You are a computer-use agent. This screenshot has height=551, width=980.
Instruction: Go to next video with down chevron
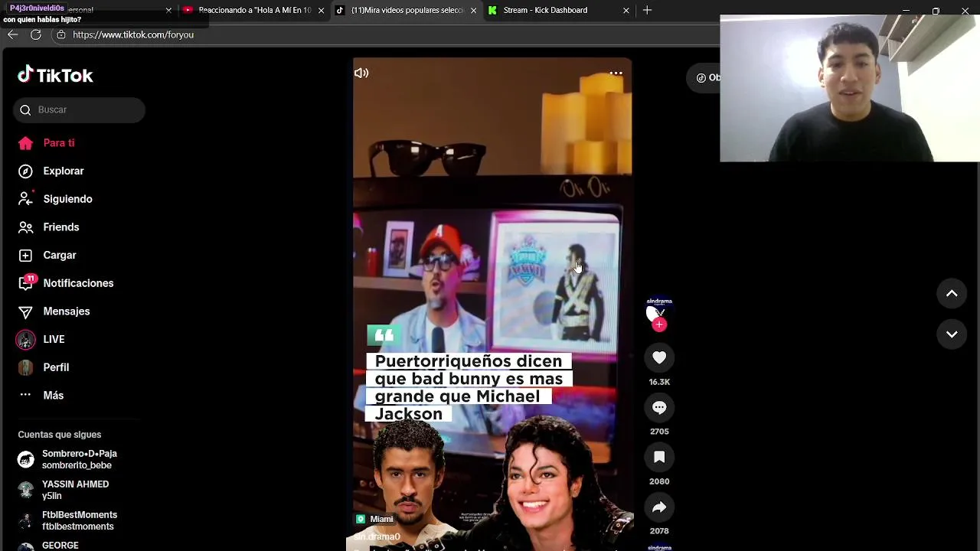point(952,334)
